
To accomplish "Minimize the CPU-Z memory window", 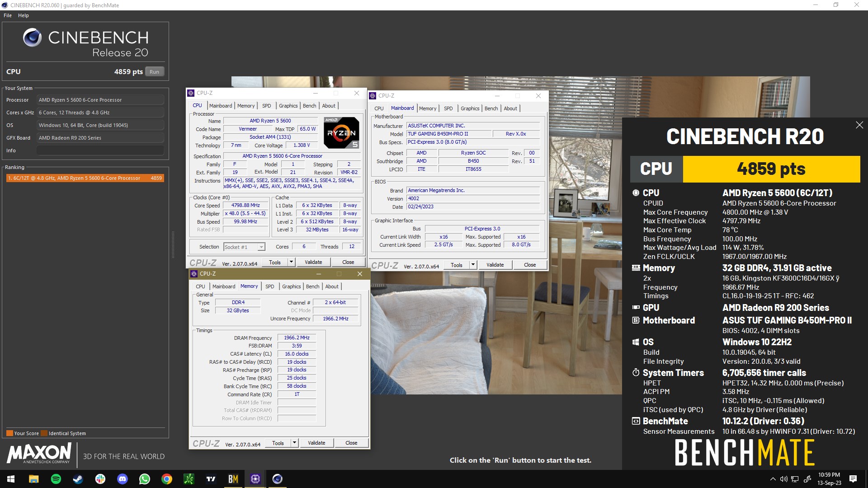I will [319, 274].
